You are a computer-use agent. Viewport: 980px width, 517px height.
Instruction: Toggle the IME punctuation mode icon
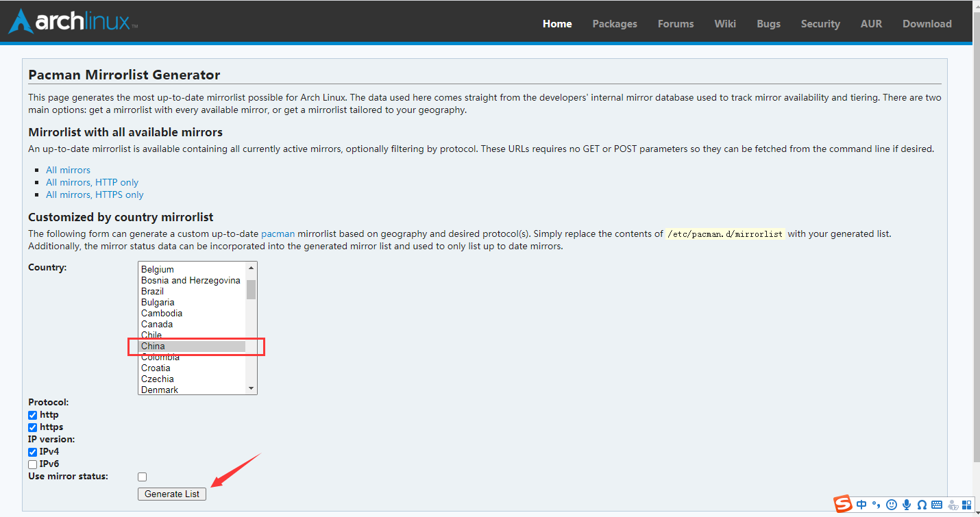(x=876, y=505)
